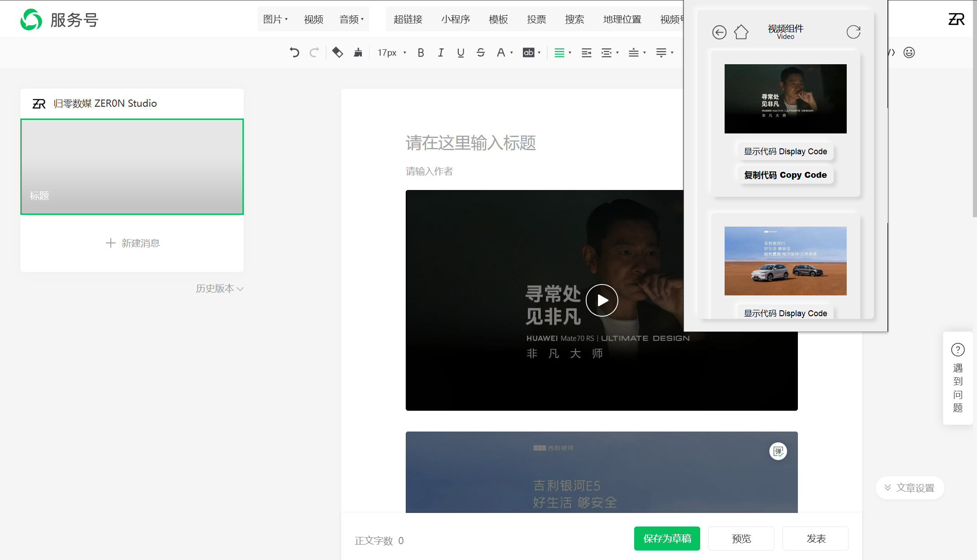Click 复制代码 Copy Code button
977x560 pixels.
(x=786, y=175)
